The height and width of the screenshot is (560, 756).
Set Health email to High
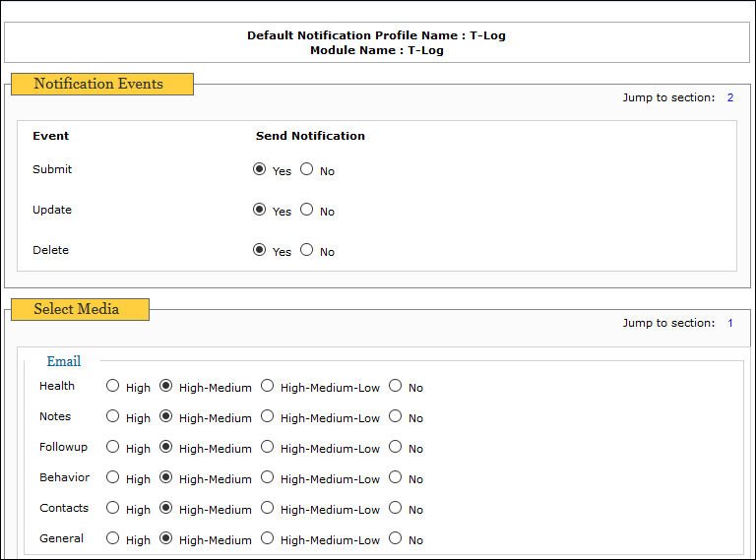pyautogui.click(x=113, y=386)
